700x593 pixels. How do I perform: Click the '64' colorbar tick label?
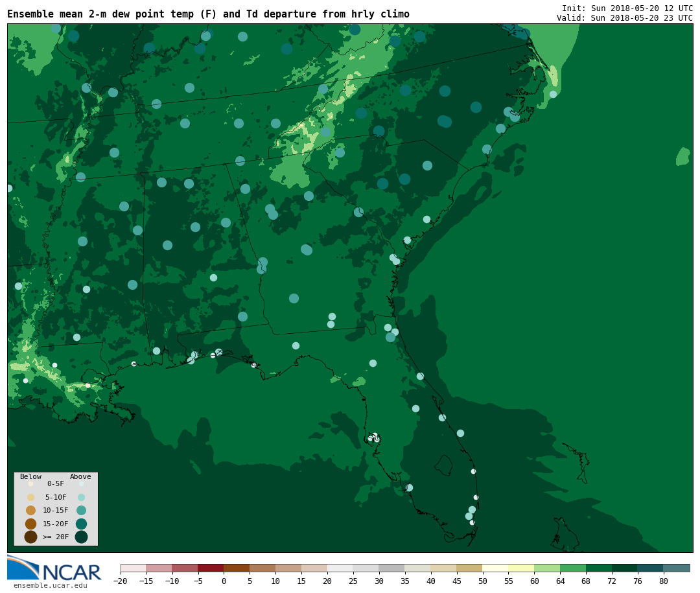(560, 581)
